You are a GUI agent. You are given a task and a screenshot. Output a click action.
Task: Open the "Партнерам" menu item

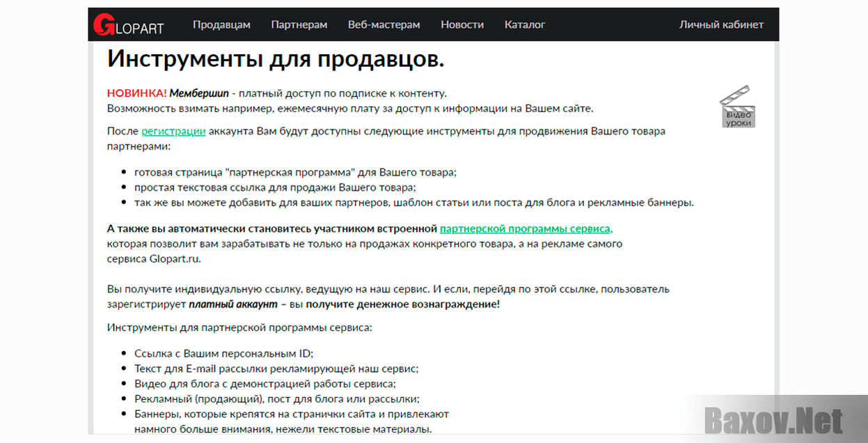pos(299,24)
